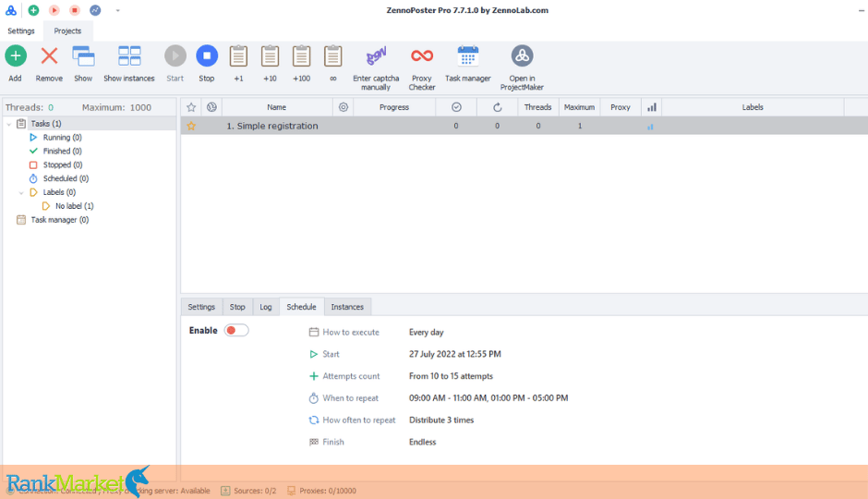The image size is (868, 499).
Task: Click the checkmark successes column header
Action: [x=456, y=107]
